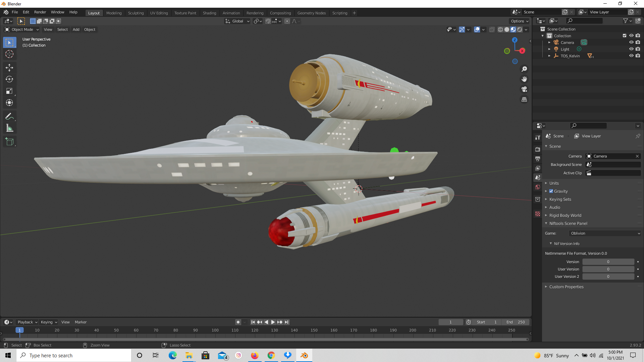Viewport: 644px width, 362px height.
Task: Expand the Units panel
Action: (x=554, y=183)
